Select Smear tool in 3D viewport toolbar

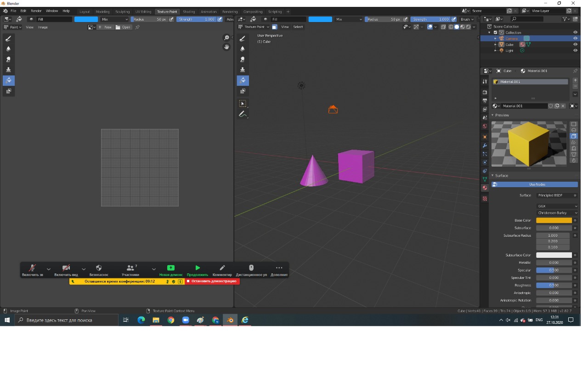tap(243, 59)
